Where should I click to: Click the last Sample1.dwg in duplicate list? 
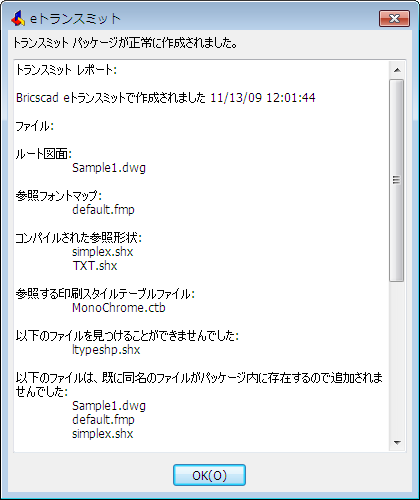[x=109, y=406]
